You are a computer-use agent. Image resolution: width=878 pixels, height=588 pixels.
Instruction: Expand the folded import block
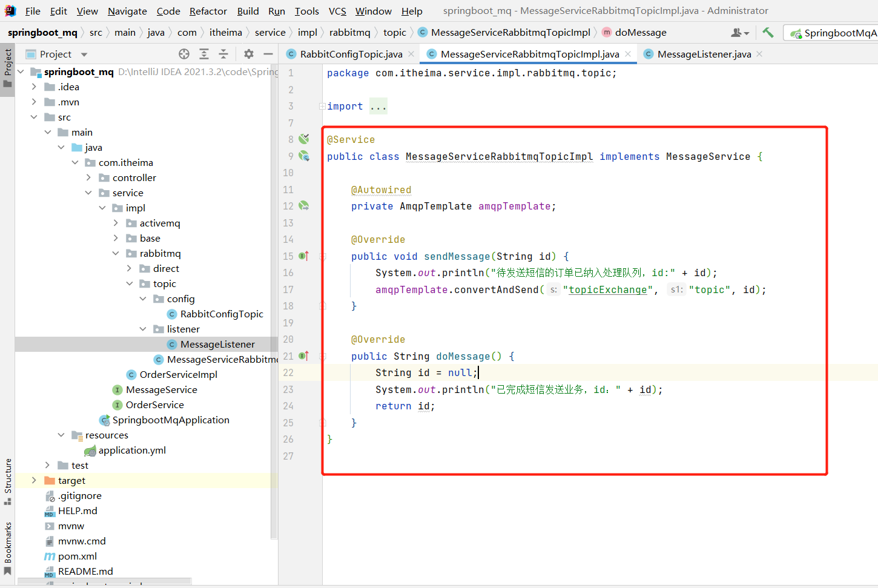[322, 106]
